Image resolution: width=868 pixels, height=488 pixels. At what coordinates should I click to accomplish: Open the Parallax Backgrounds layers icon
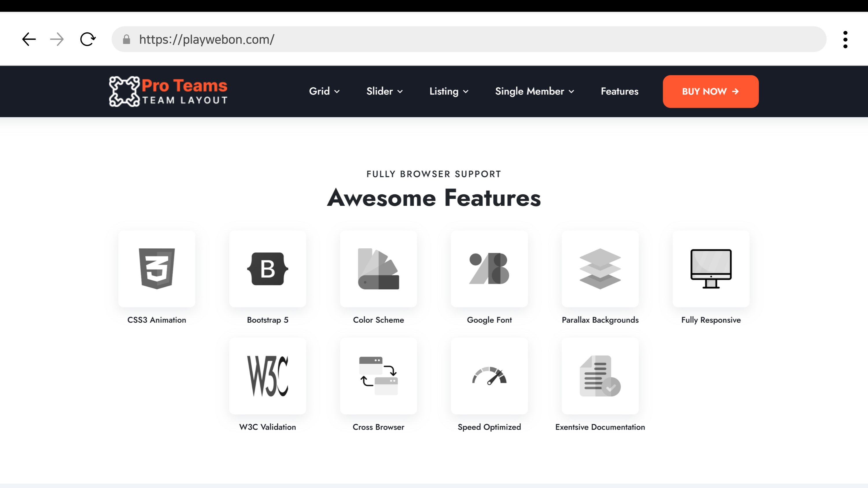point(600,269)
